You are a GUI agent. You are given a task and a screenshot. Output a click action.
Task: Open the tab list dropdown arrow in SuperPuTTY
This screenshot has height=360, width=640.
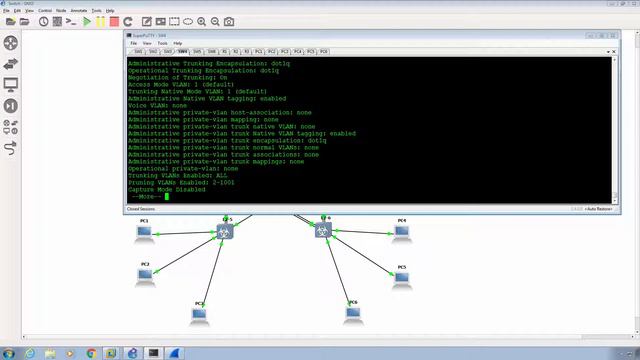click(608, 52)
